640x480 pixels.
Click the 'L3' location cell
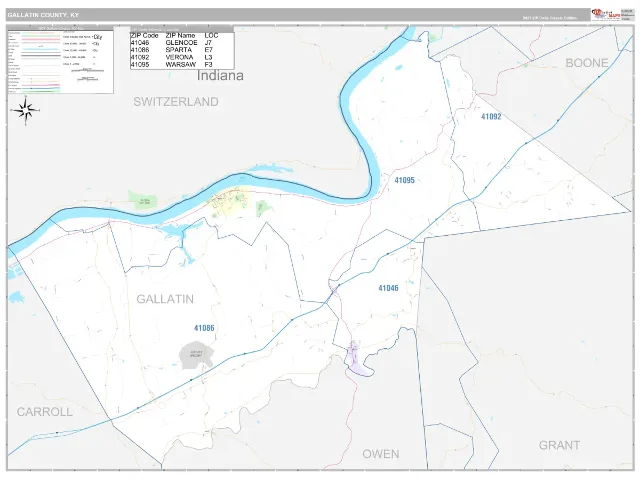[x=208, y=57]
